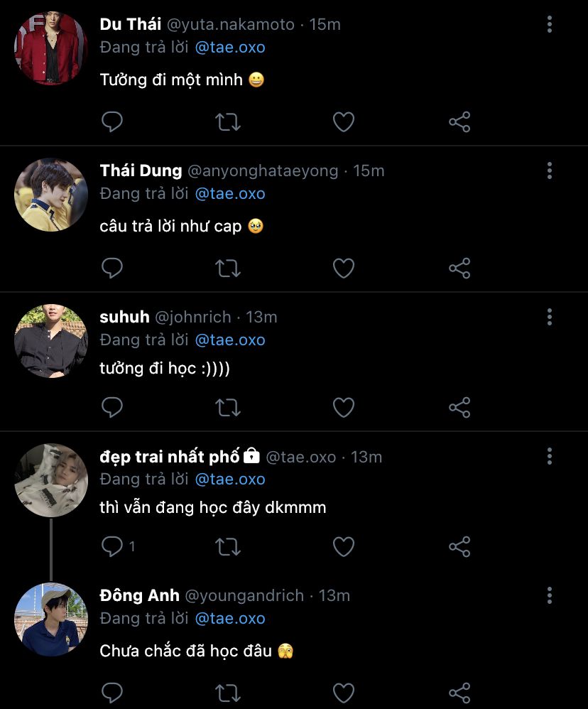Share the 'đẹp trai nhất phố' tweet

tap(459, 546)
